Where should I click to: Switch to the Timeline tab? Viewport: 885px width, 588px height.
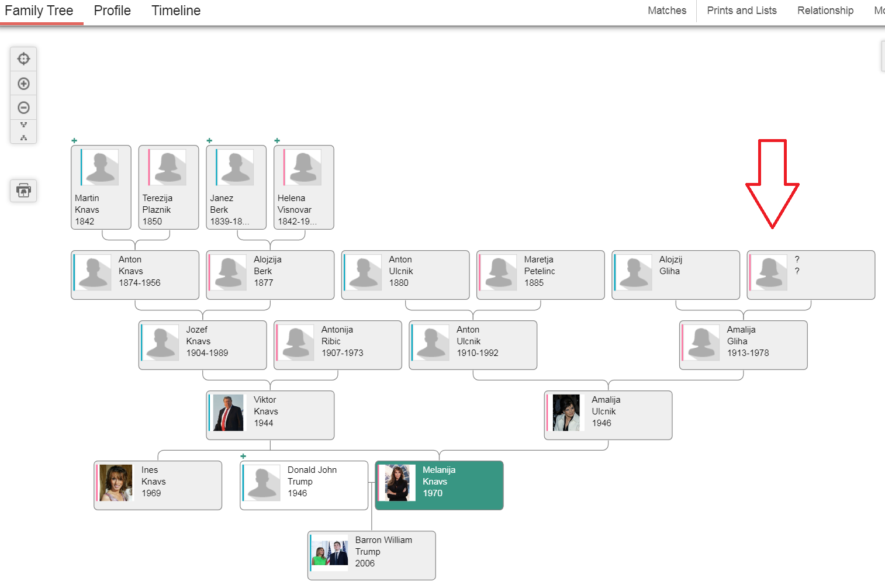pos(176,11)
